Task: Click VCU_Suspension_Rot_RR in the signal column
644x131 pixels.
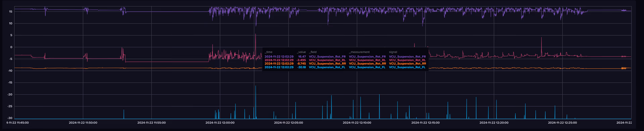Action: 407,63
